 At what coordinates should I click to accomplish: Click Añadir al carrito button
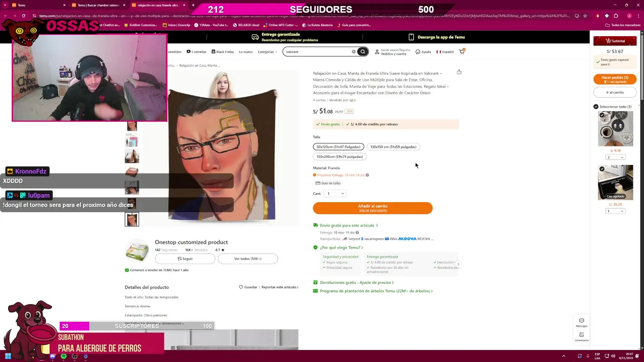point(373,208)
